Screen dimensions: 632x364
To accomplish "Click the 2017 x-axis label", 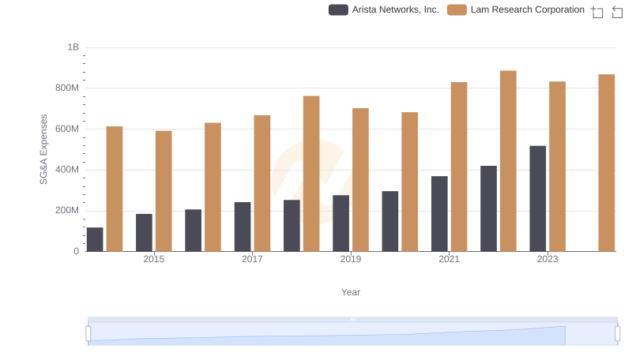I will click(x=252, y=259).
